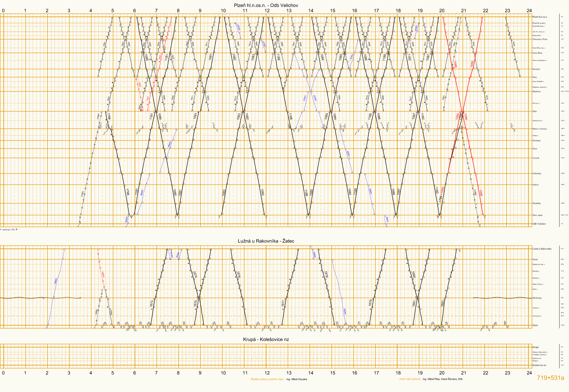Click hour marker 12 on the top axis
569x392 pixels.
coord(267,11)
